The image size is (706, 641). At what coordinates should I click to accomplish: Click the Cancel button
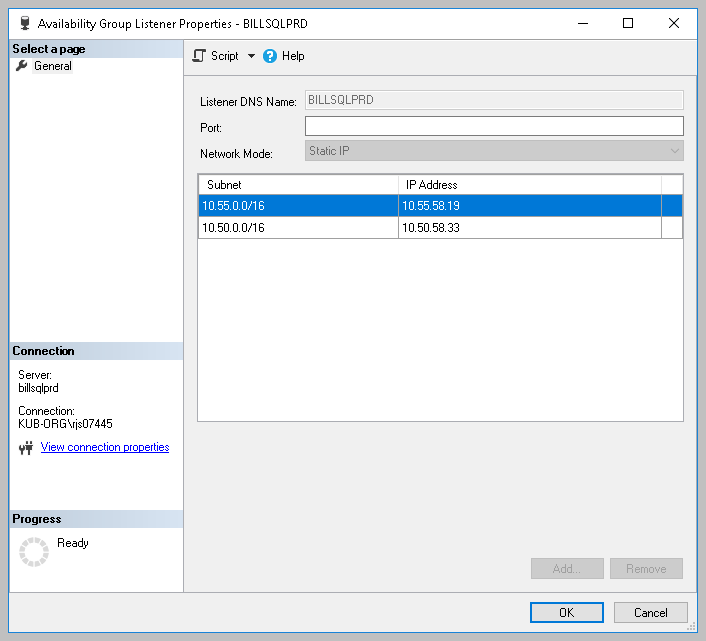click(x=651, y=613)
